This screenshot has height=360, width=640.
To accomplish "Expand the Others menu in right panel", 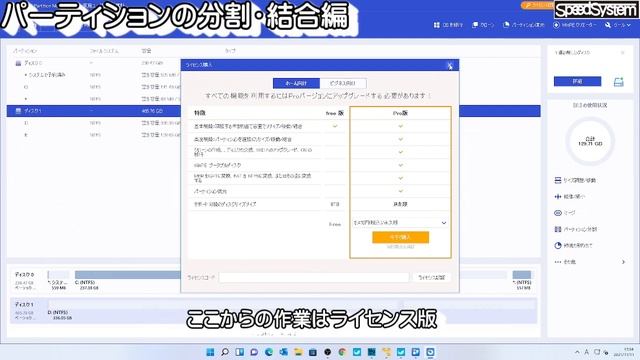I will [x=590, y=262].
